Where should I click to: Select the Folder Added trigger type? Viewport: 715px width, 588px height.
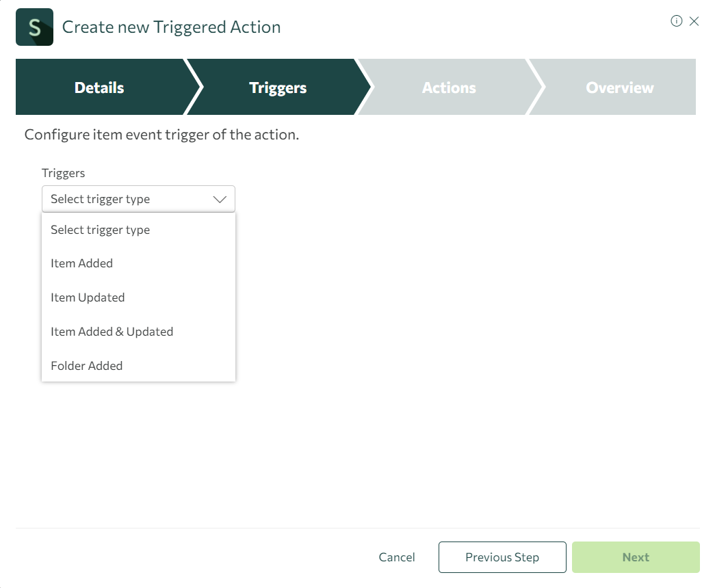[x=87, y=366]
